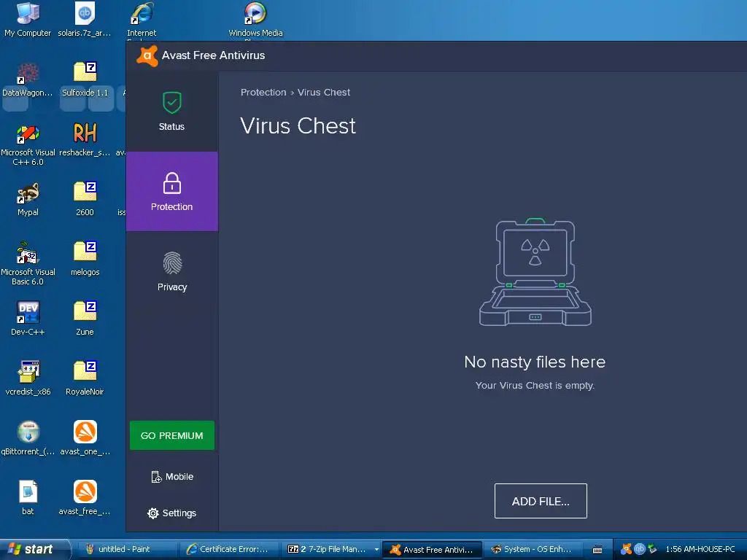Click Virus Chest breadcrumb text
Image resolution: width=747 pixels, height=560 pixels.
tap(324, 93)
